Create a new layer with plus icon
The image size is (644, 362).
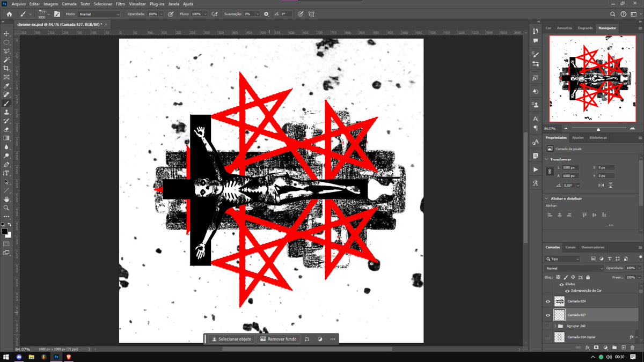pos(624,348)
